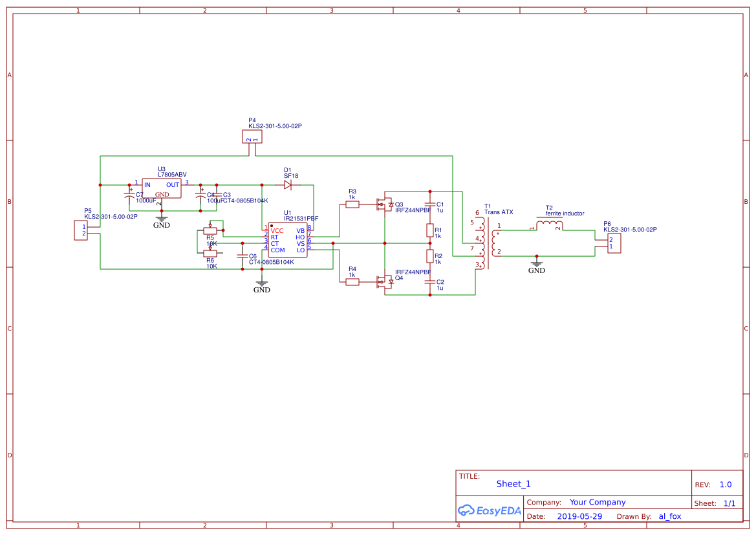Image resolution: width=756 pixels, height=535 pixels.
Task: Click the IN pin label on U3
Action: point(147,185)
